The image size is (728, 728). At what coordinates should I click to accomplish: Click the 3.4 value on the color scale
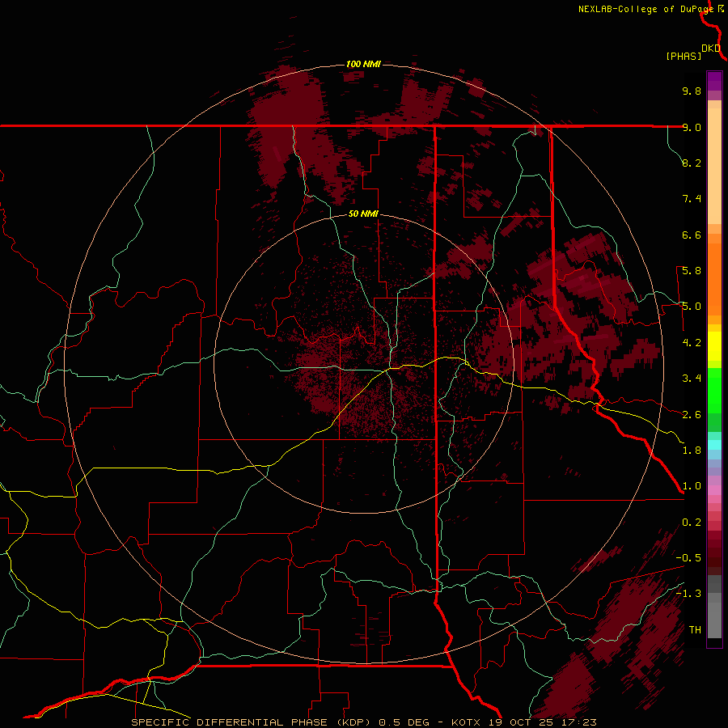pyautogui.click(x=692, y=379)
